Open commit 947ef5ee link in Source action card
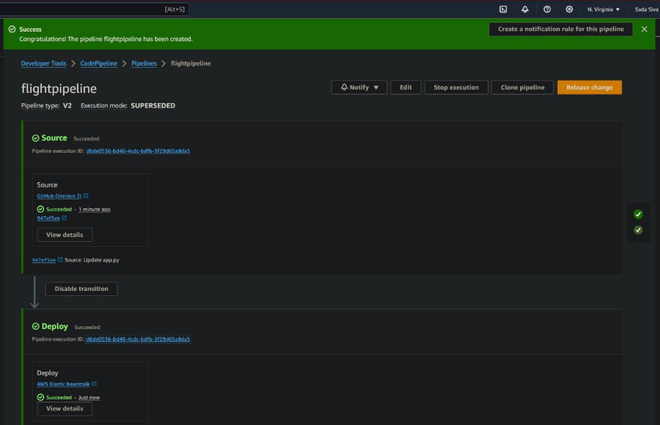The width and height of the screenshot is (660, 425). (48, 218)
